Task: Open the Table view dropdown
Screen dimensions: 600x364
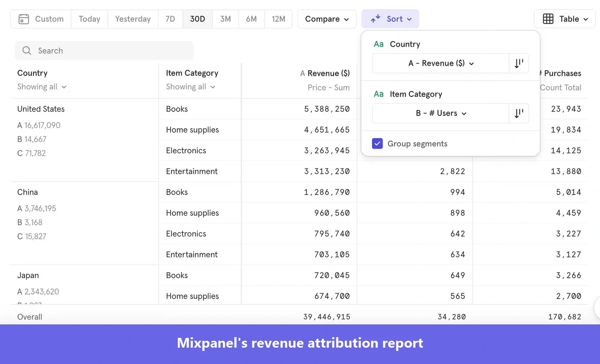Action: click(565, 19)
